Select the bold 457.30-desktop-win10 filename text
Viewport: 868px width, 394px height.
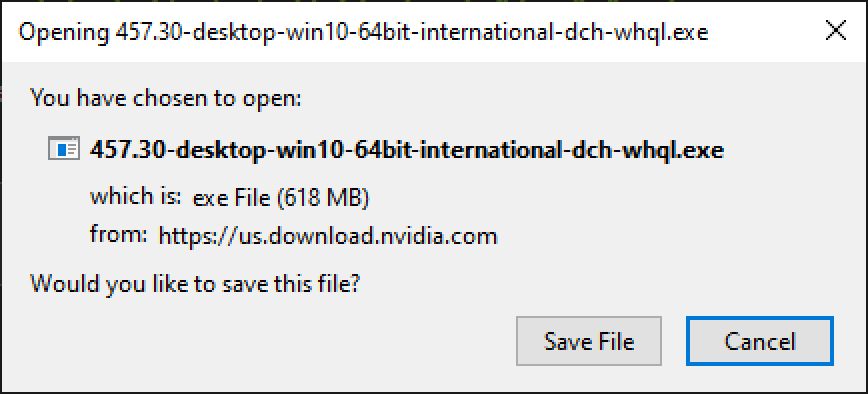tap(407, 150)
